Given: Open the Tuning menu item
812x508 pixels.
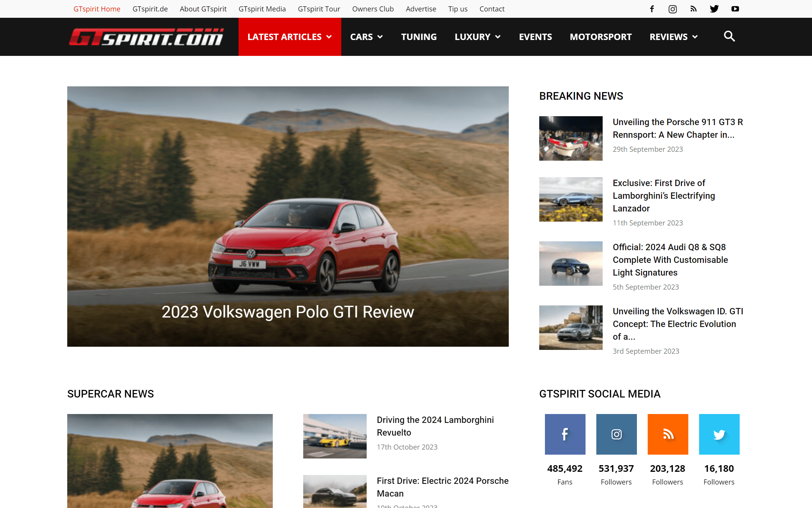Looking at the screenshot, I should point(419,37).
